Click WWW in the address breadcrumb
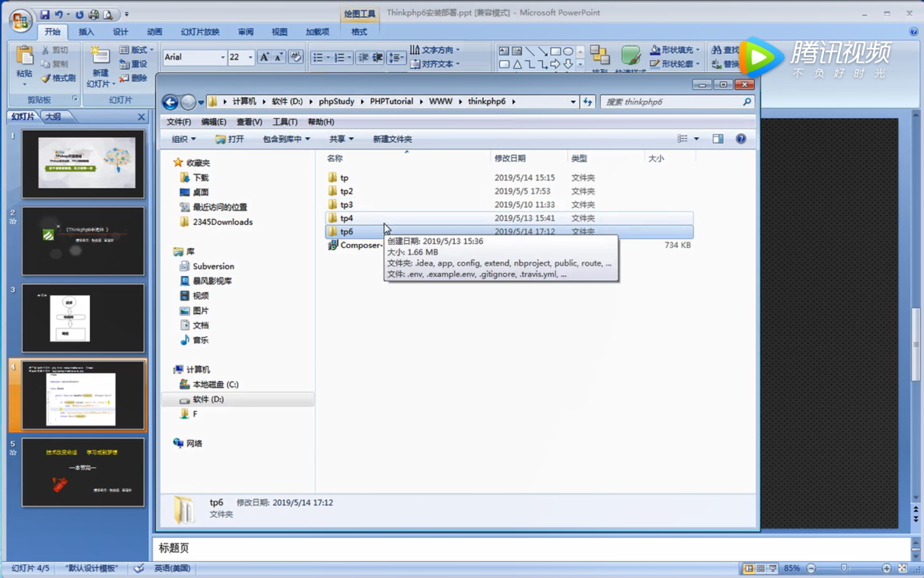 coord(441,101)
